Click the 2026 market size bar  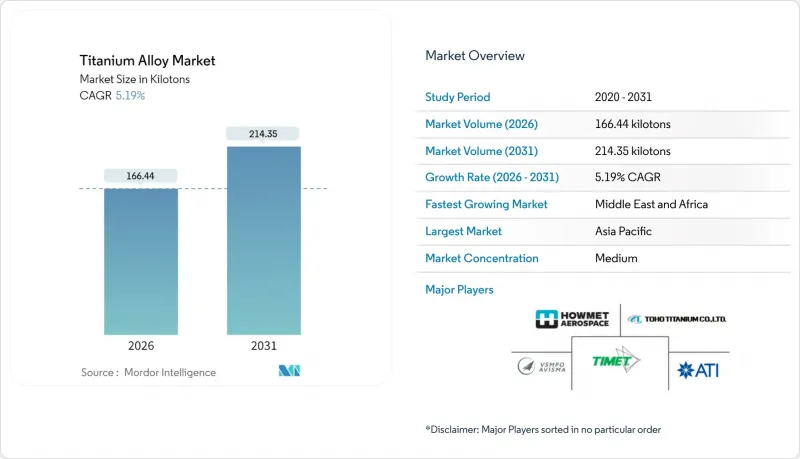[x=141, y=260]
